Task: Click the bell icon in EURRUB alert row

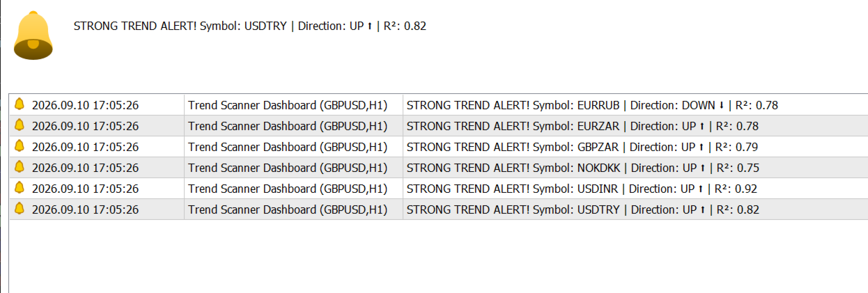Action: [x=20, y=104]
